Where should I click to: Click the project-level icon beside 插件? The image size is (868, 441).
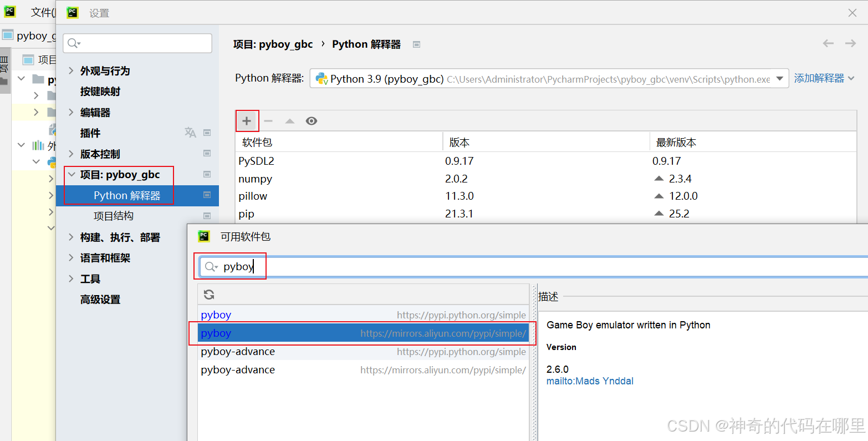tap(207, 133)
